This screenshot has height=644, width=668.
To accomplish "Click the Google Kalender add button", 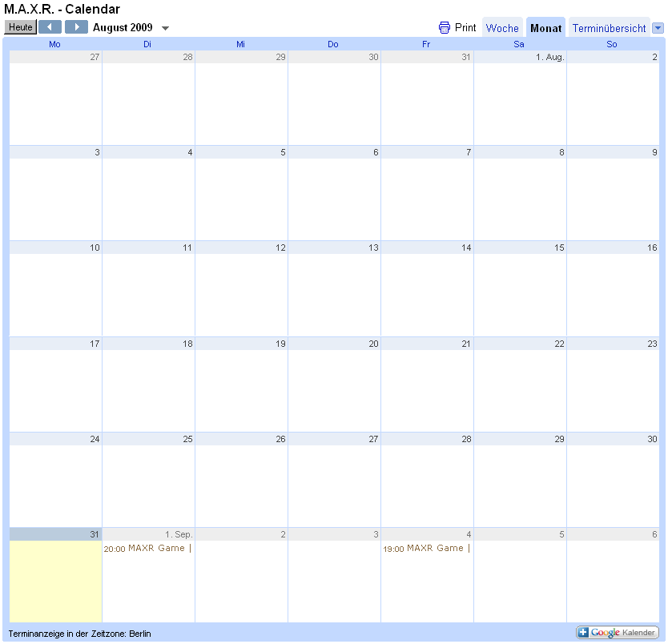I will tap(618, 633).
